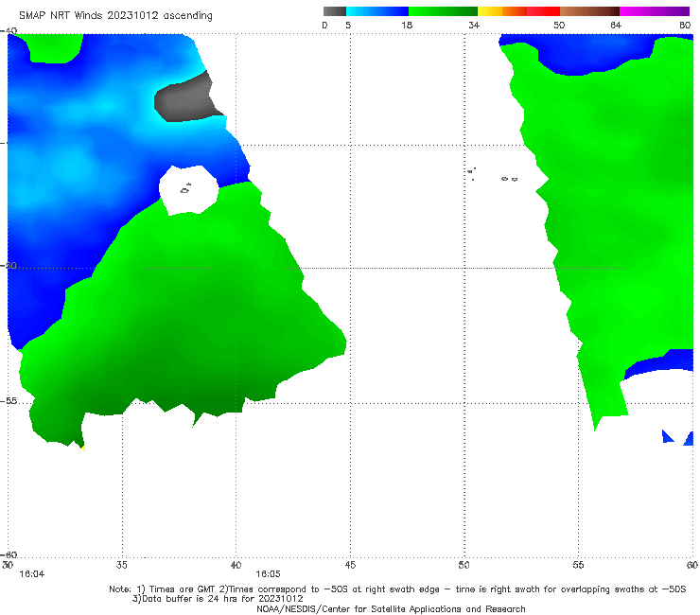The image size is (700, 615).
Task: Click the gray segment of the wind colorbar
Action: tap(335, 11)
